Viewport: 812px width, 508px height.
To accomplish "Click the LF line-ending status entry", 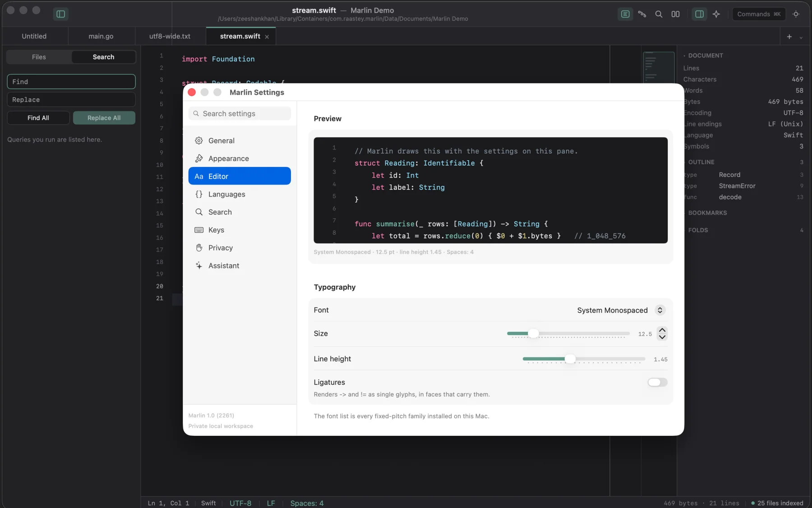I will [271, 503].
